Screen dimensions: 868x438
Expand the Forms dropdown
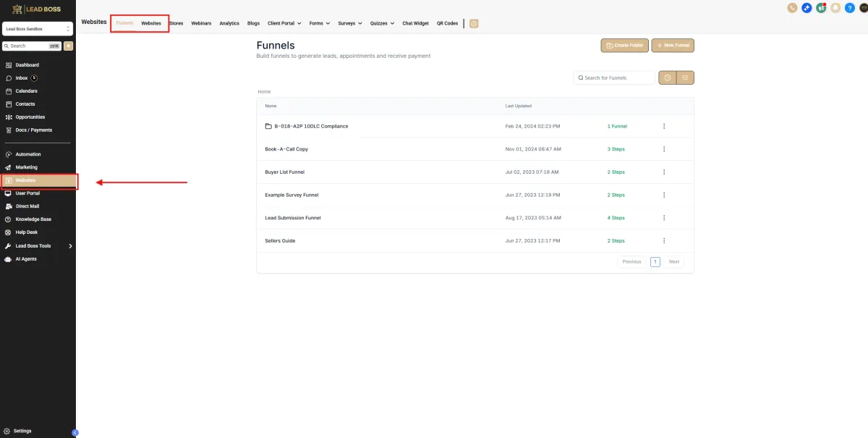coord(320,23)
